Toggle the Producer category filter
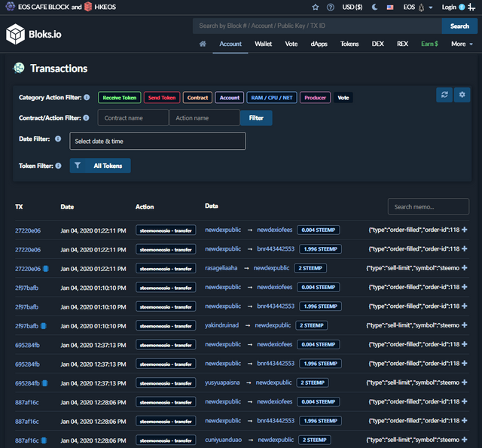The image size is (482, 448). tap(315, 98)
